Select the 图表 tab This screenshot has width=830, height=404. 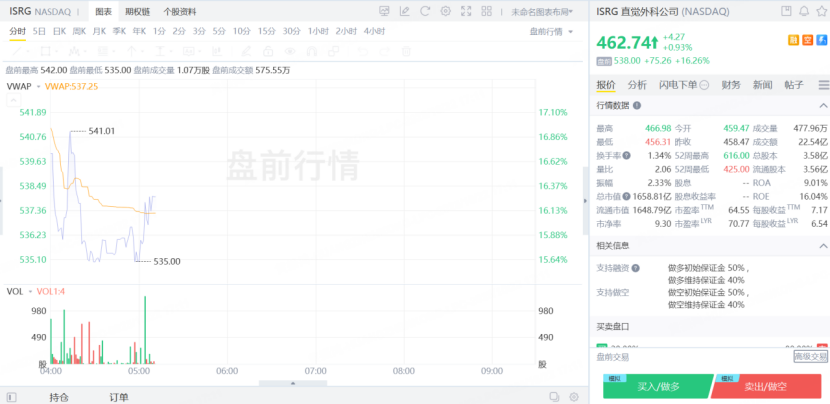[104, 12]
